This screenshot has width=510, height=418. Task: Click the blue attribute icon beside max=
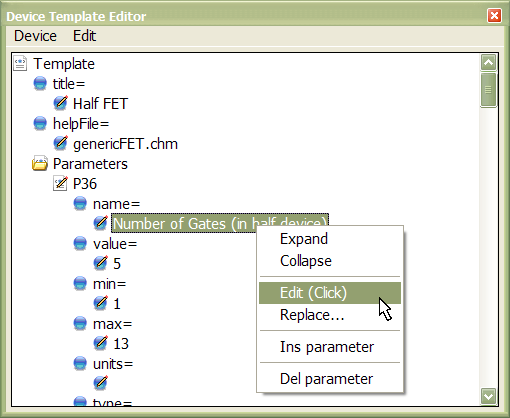(x=80, y=323)
